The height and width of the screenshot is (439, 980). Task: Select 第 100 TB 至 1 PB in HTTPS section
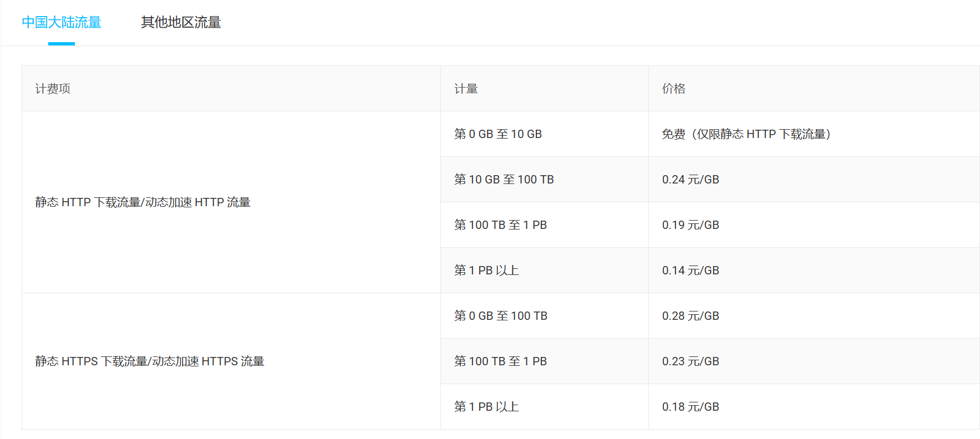(500, 361)
